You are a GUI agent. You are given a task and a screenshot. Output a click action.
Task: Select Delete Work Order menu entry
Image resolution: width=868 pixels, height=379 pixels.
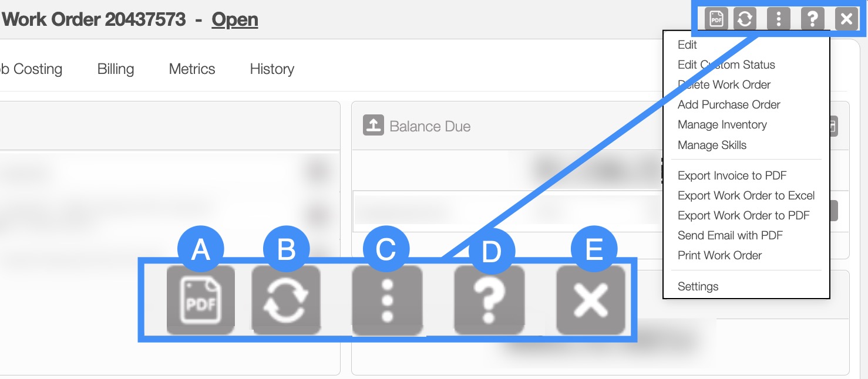pyautogui.click(x=724, y=84)
